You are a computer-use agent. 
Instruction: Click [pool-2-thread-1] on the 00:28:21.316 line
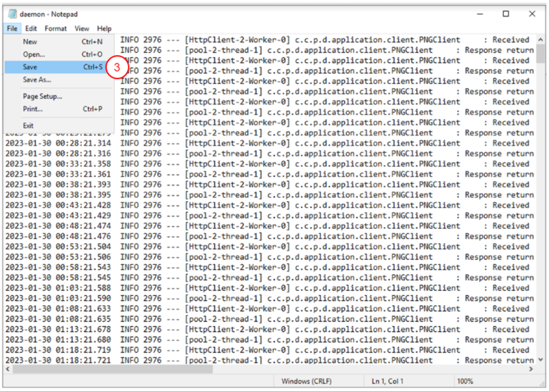[224, 153]
